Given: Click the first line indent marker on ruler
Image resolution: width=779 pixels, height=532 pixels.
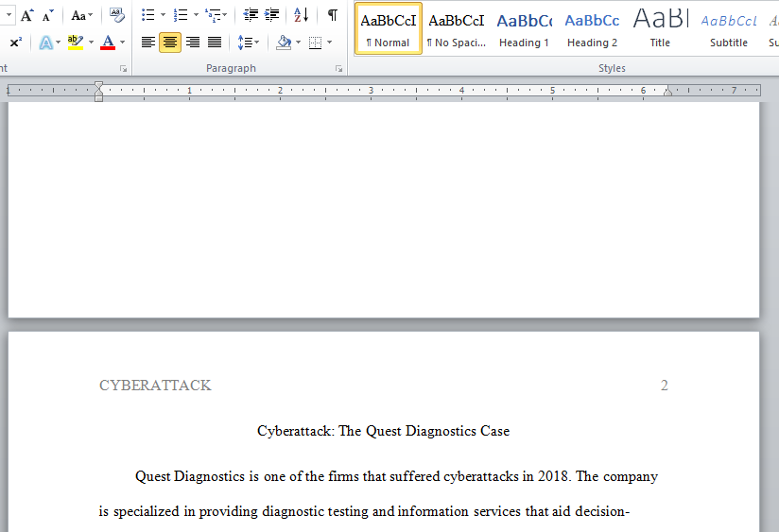Looking at the screenshot, I should point(98,85).
